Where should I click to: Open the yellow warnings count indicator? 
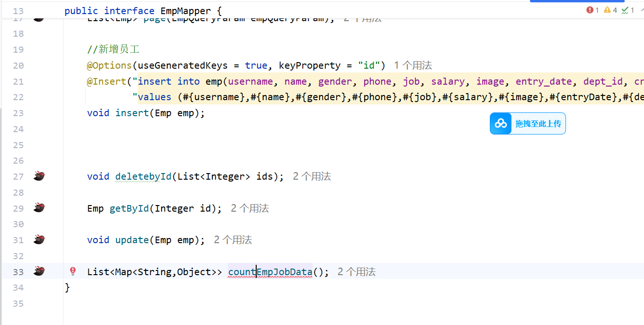(610, 10)
